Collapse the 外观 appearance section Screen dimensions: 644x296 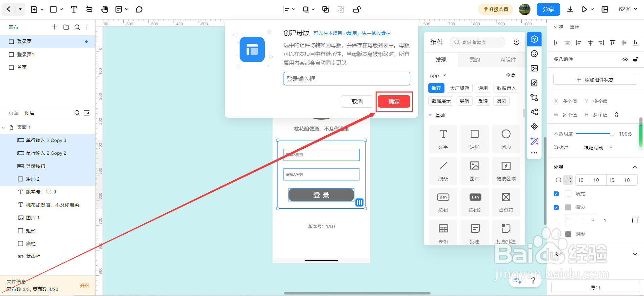(635, 167)
